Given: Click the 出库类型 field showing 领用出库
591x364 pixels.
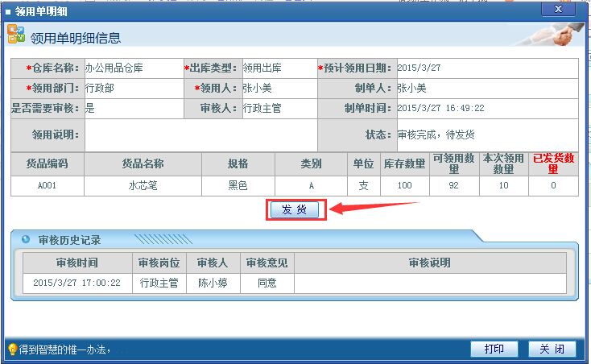Looking at the screenshot, I should (278, 68).
